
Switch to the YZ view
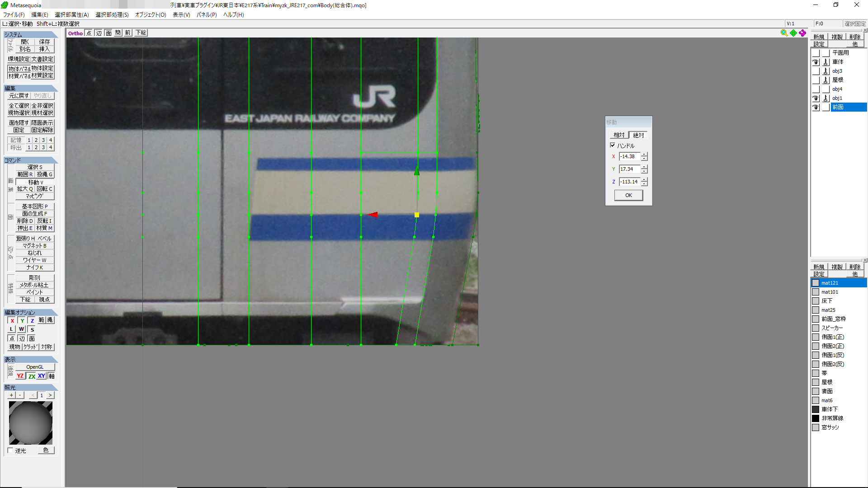pyautogui.click(x=20, y=376)
